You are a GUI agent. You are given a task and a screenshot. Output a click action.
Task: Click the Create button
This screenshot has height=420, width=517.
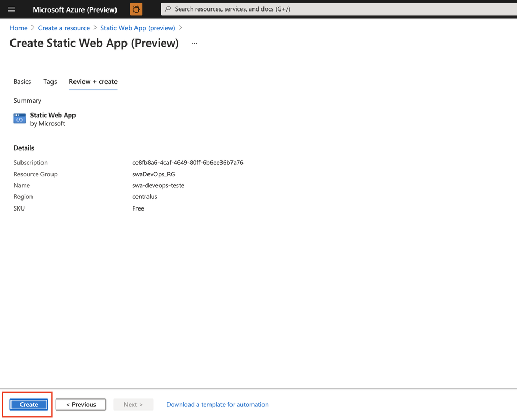29,404
